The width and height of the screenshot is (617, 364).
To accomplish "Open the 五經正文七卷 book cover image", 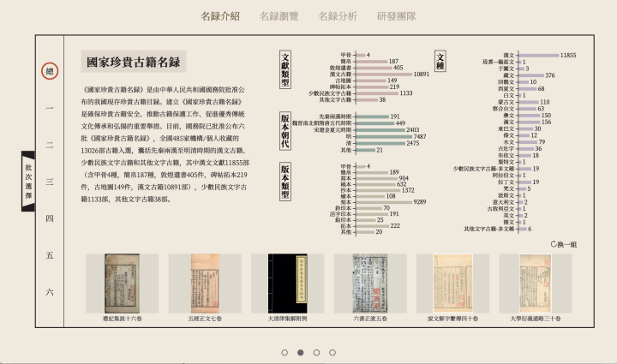I will pyautogui.click(x=203, y=283).
